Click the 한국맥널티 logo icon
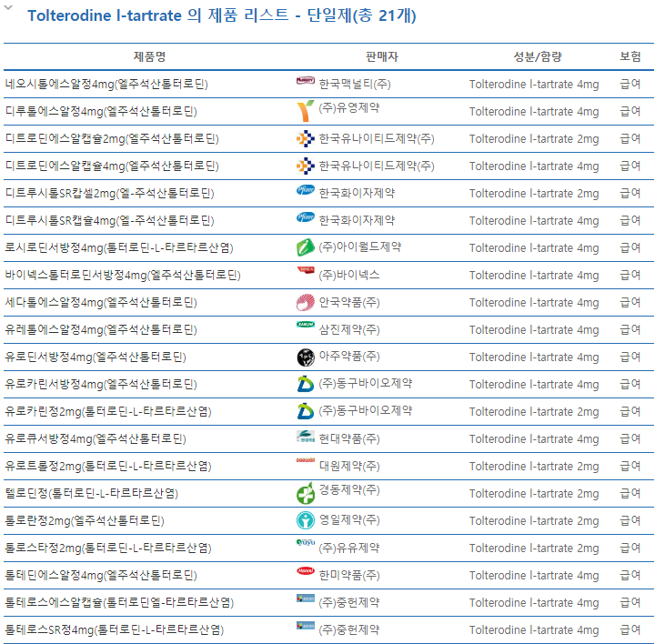Screen dimensions: 655x644 [x=306, y=81]
